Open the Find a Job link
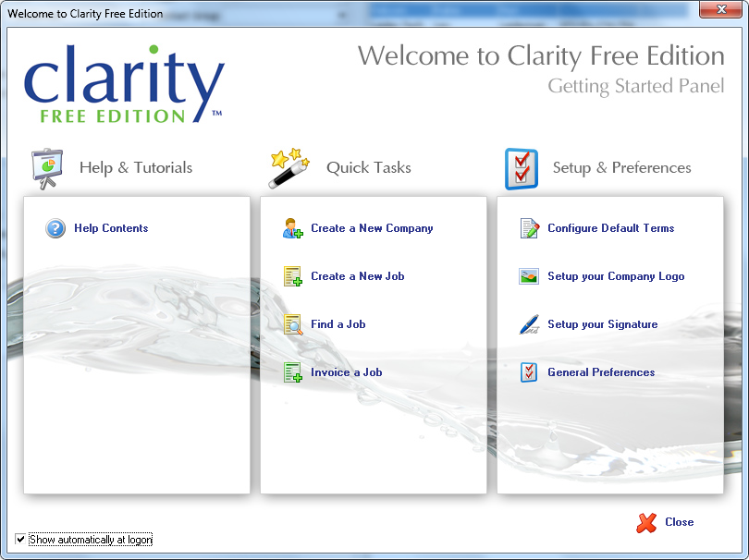The width and height of the screenshot is (749, 560). 338,324
